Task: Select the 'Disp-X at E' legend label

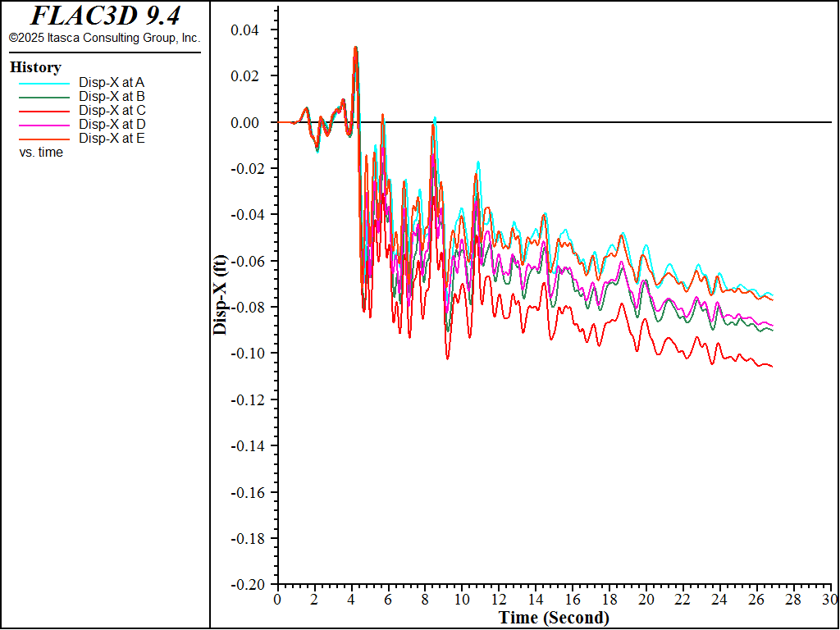Action: pos(112,138)
